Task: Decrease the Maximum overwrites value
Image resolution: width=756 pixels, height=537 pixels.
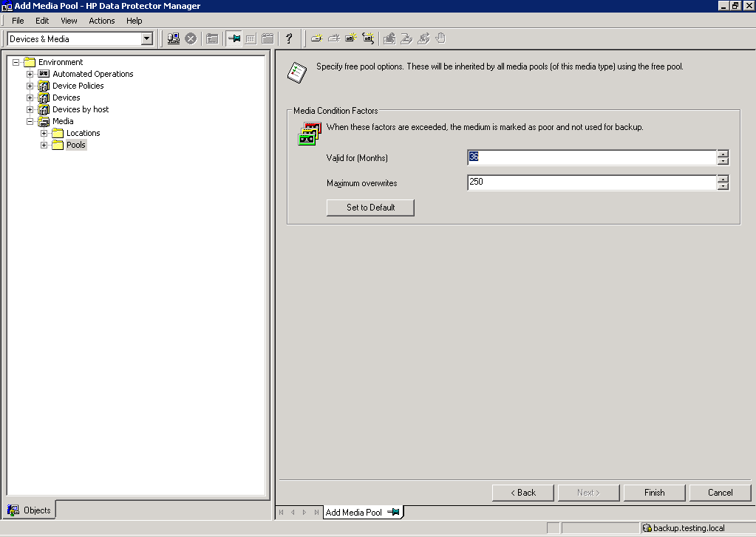Action: coord(723,186)
